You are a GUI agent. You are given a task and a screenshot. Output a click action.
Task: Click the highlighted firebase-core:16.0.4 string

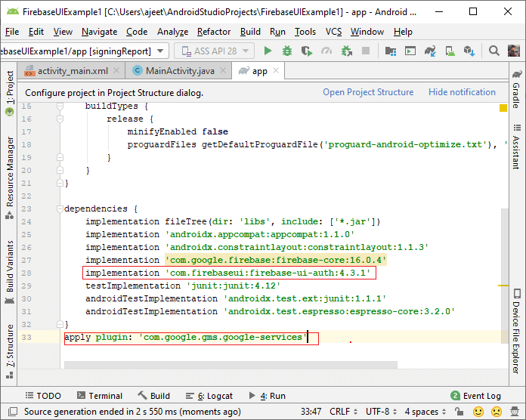[276, 260]
